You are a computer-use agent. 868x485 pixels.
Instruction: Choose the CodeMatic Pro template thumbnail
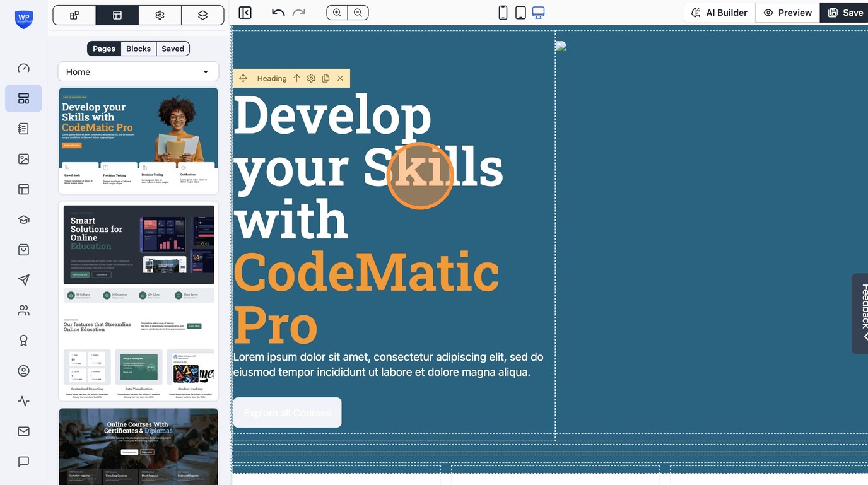pyautogui.click(x=138, y=141)
